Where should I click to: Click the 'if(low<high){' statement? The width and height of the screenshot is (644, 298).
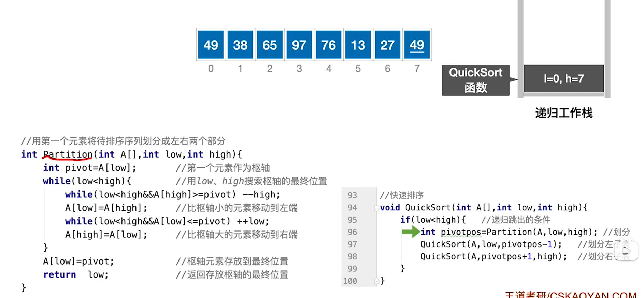(433, 220)
